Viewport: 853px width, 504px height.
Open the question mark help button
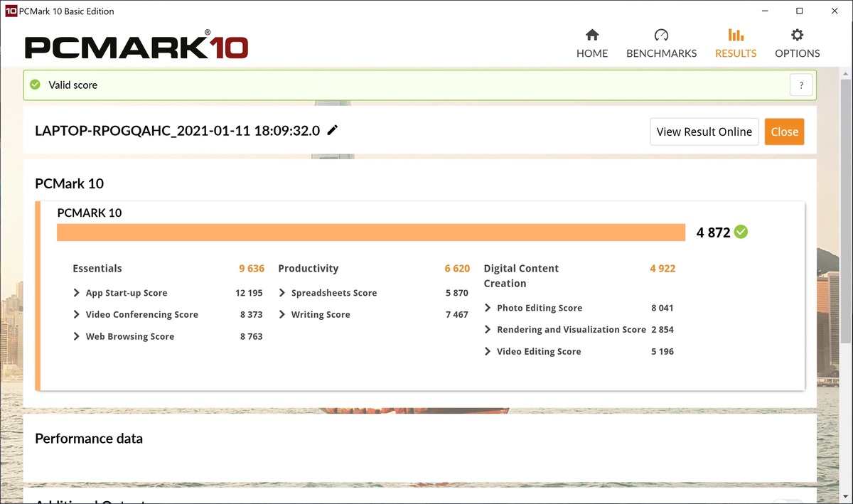click(801, 85)
